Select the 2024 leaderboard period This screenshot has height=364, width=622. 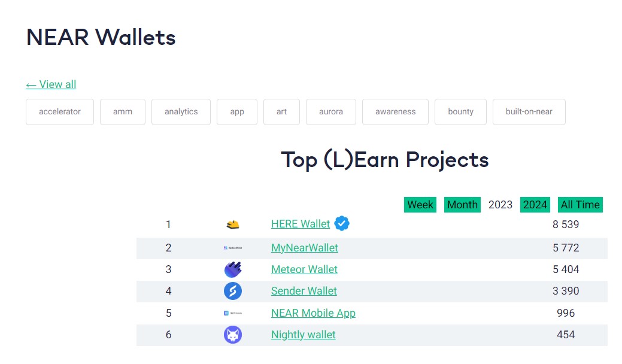click(535, 205)
